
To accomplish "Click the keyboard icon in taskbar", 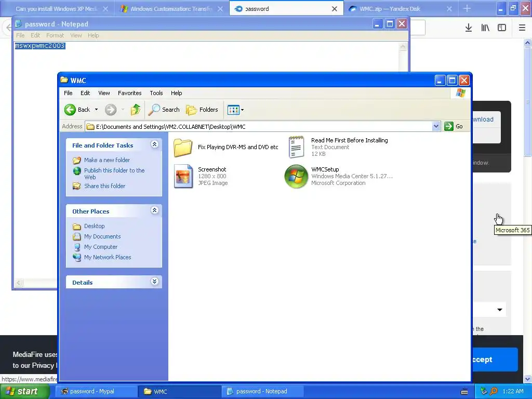I will (464, 392).
